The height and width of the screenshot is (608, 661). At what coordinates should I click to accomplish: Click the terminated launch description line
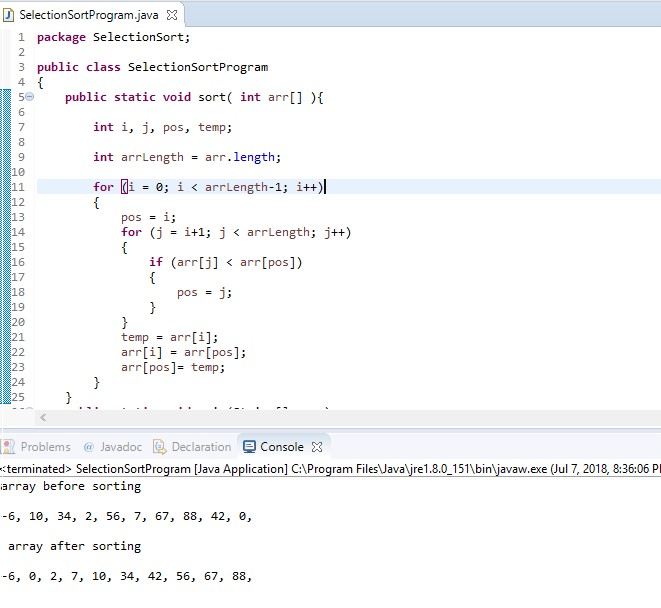[330, 469]
